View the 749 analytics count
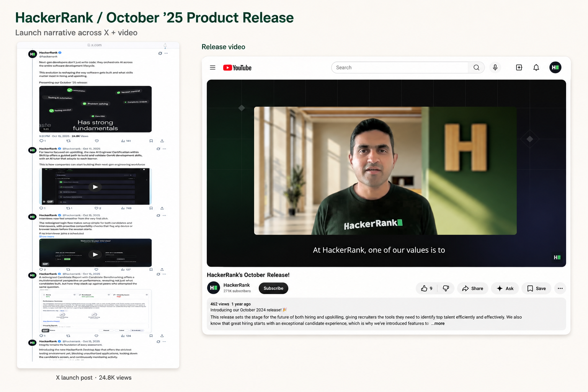 click(x=126, y=208)
